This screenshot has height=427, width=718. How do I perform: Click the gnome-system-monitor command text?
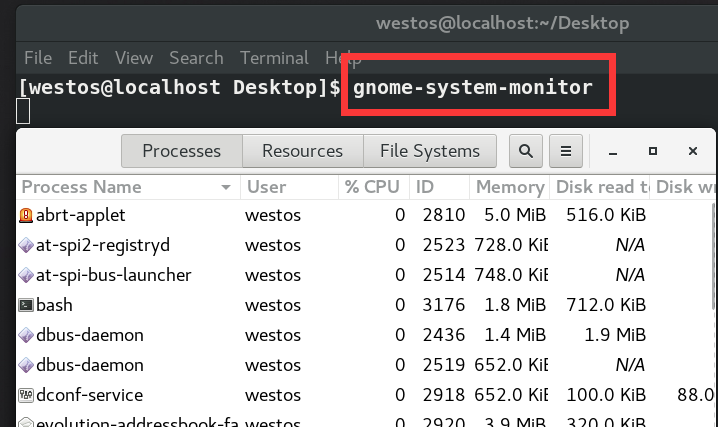473,87
